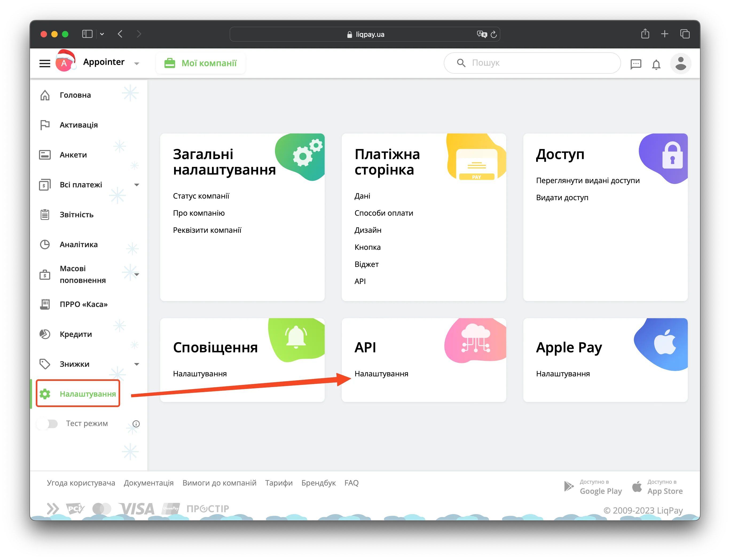
Task: Open Налаштування under Сповіщення card
Action: (x=199, y=374)
